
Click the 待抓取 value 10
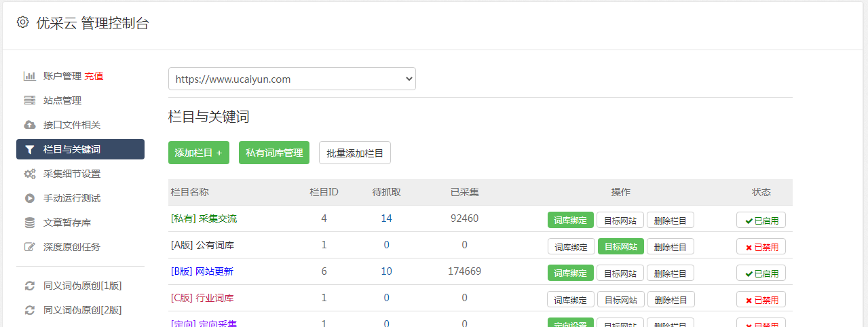pyautogui.click(x=387, y=271)
